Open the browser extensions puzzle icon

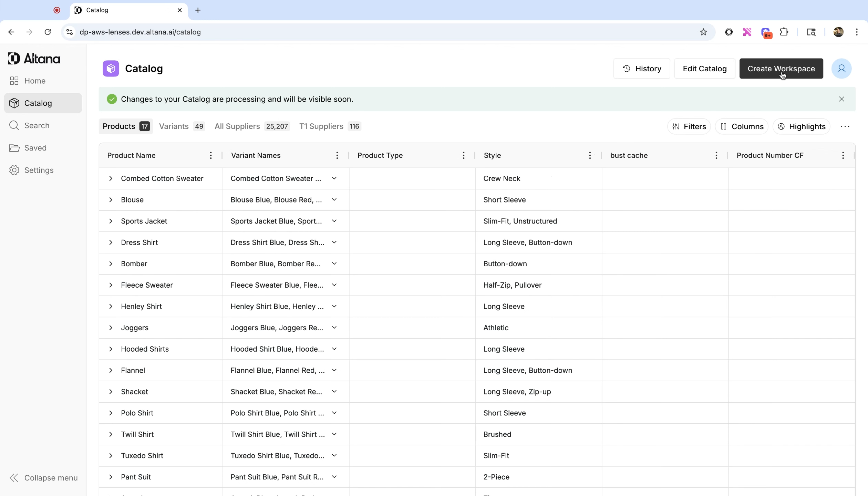tap(784, 32)
